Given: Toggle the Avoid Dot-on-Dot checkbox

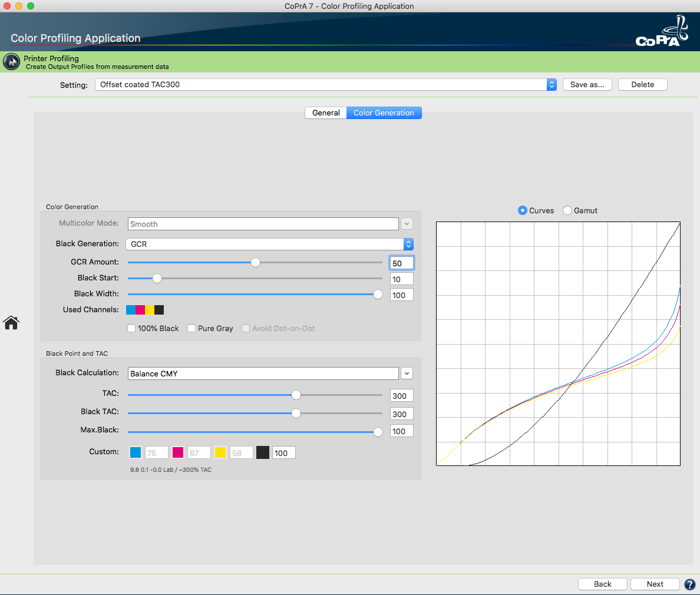Looking at the screenshot, I should pyautogui.click(x=246, y=329).
